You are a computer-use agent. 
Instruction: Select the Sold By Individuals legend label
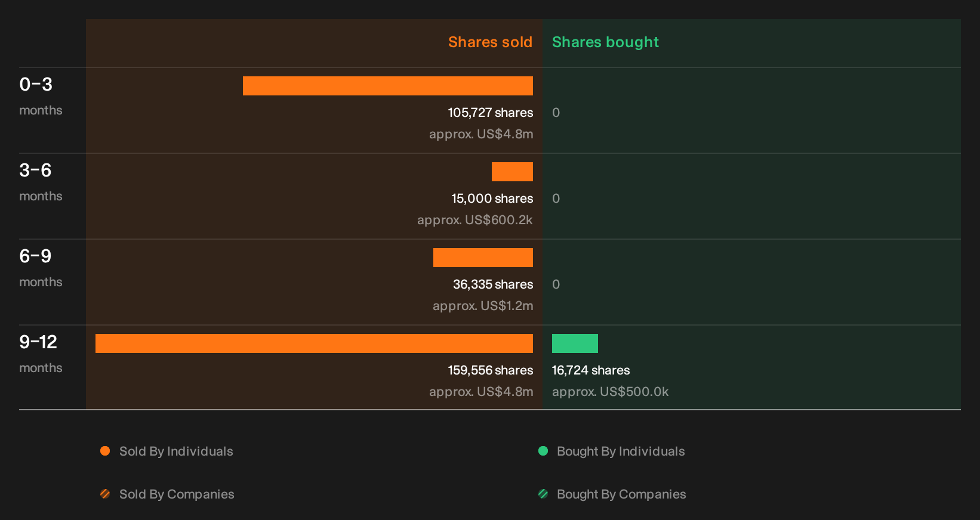[176, 451]
